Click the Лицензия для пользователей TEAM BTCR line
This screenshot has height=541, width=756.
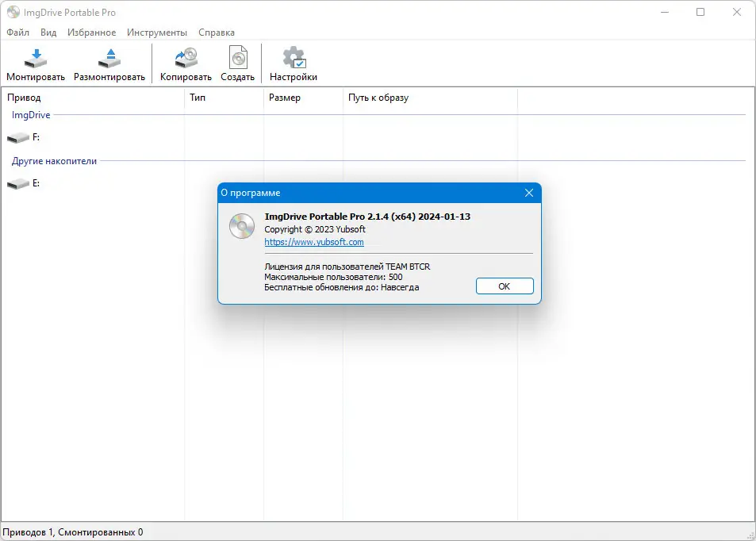[x=347, y=267]
